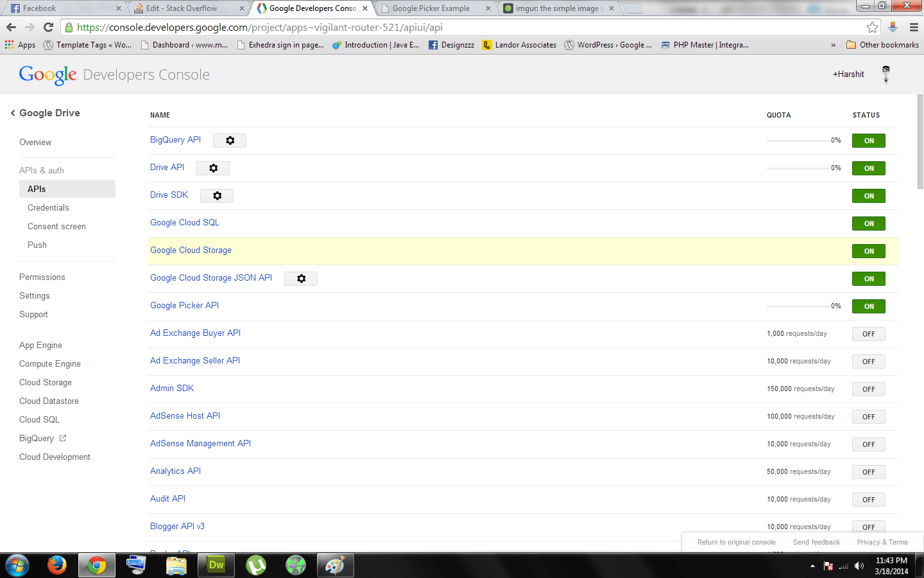The height and width of the screenshot is (578, 924).
Task: Switch to the Facebook tab
Action: click(x=64, y=8)
